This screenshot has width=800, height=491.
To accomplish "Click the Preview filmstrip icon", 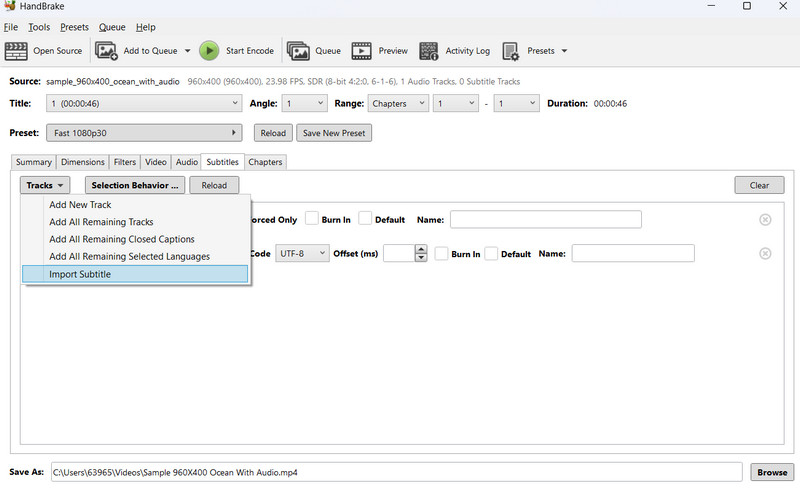I will [361, 51].
